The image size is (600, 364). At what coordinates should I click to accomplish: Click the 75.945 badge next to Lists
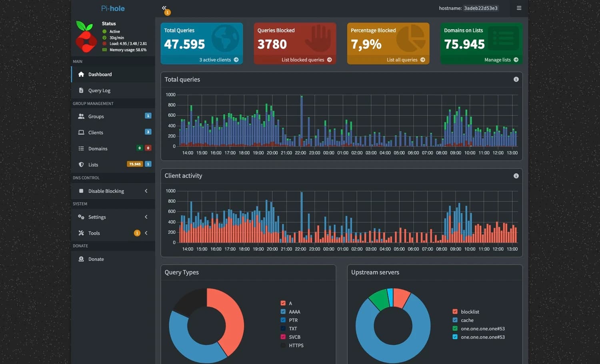tap(135, 164)
